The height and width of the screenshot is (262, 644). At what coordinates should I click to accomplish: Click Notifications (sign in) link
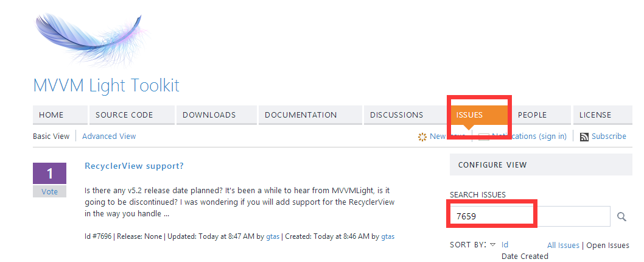coord(529,136)
